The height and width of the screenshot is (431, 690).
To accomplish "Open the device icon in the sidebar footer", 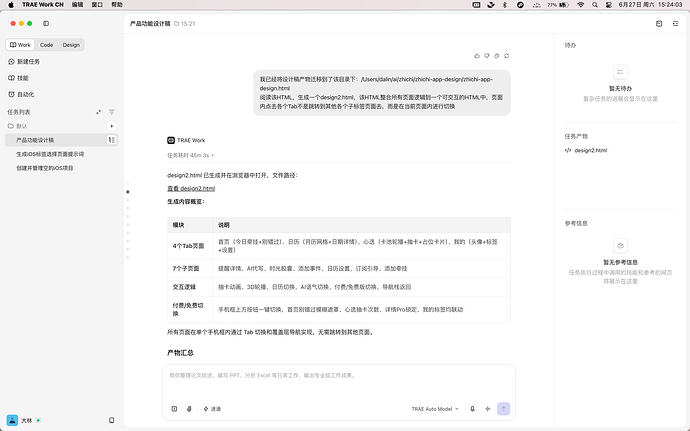I will [111, 420].
